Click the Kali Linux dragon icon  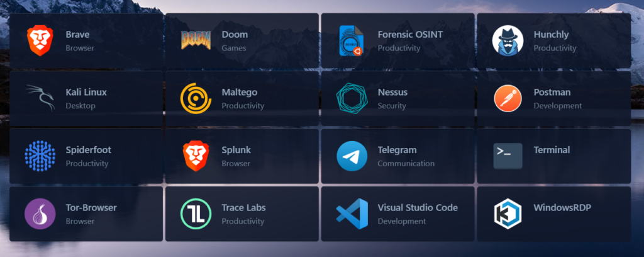pyautogui.click(x=40, y=98)
